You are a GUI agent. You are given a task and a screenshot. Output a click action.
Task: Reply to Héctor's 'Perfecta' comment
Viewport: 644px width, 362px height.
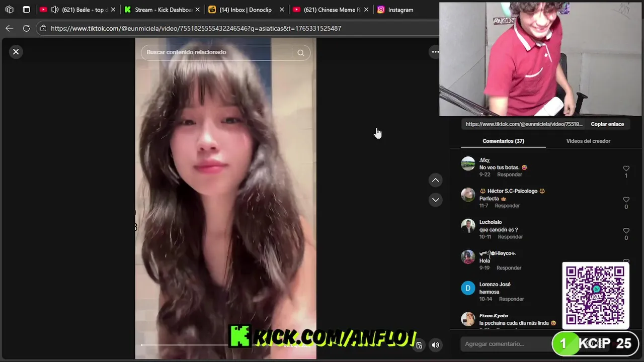(x=507, y=206)
